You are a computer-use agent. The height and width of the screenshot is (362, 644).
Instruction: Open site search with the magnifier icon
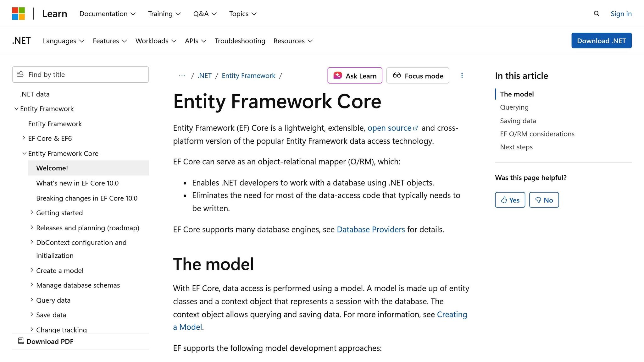(x=596, y=14)
